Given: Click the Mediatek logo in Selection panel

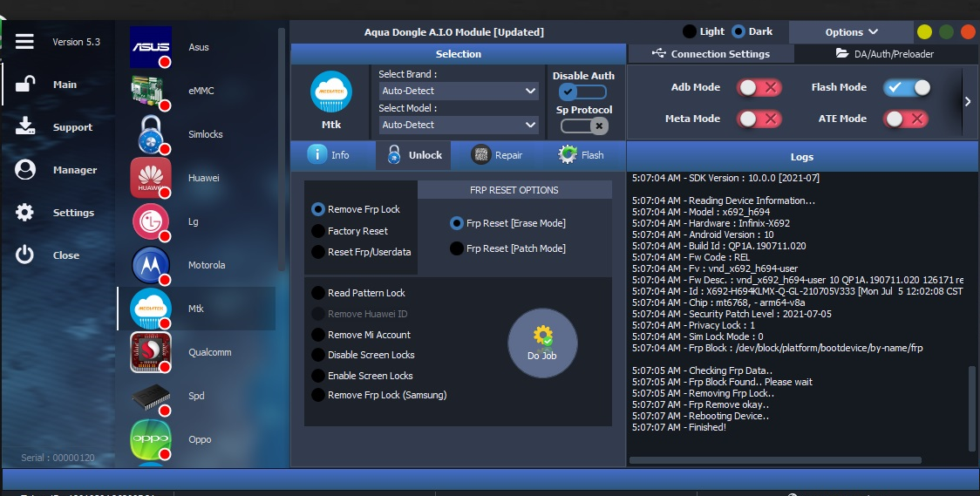Looking at the screenshot, I should pos(331,92).
